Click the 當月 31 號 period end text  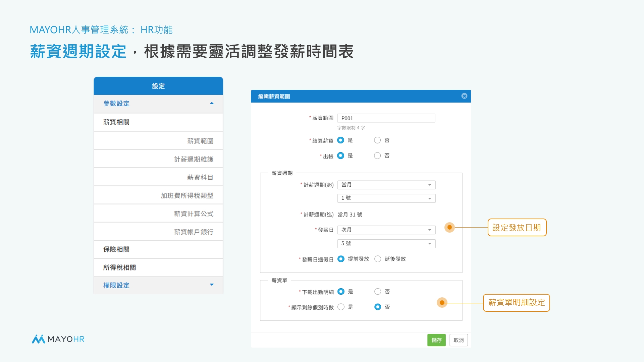click(350, 215)
